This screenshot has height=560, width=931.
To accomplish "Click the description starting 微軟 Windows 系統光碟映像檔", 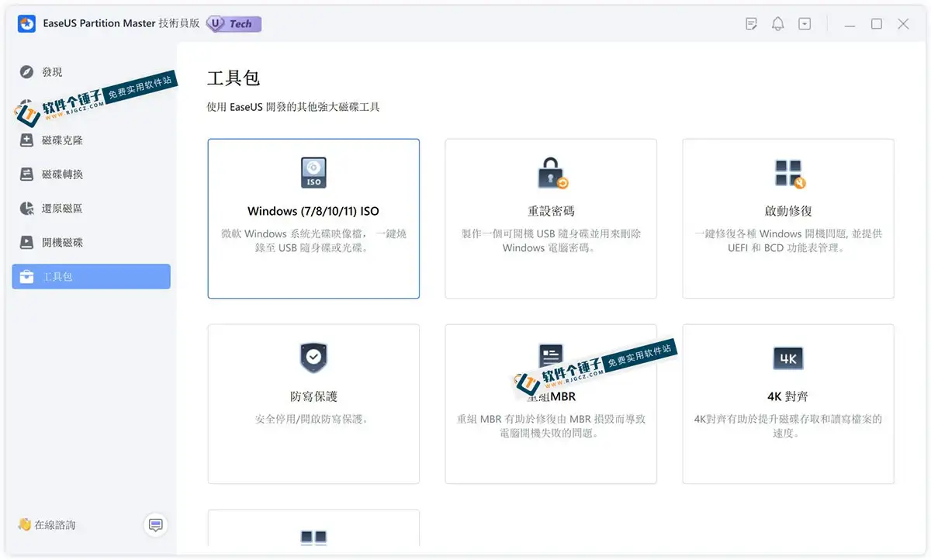I will pyautogui.click(x=313, y=240).
